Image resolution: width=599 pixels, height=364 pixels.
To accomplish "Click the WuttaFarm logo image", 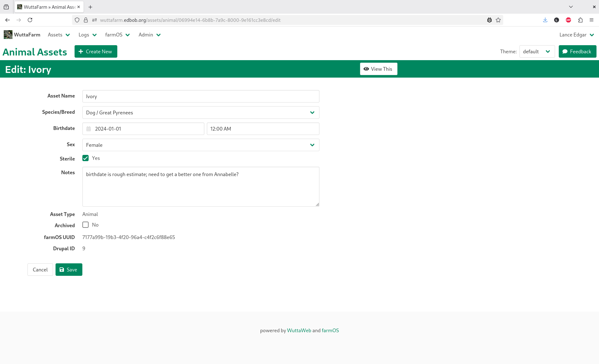I will 8,35.
